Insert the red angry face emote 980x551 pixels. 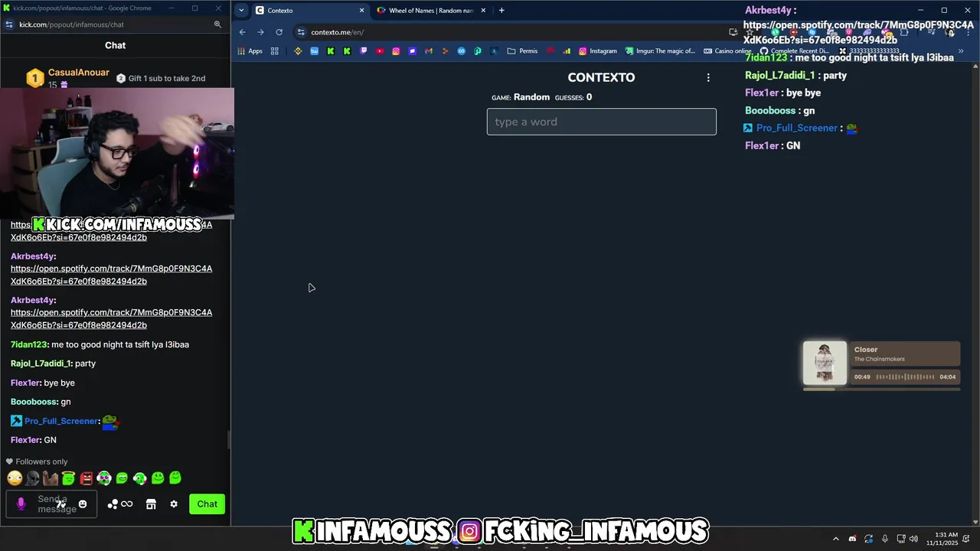87,478
